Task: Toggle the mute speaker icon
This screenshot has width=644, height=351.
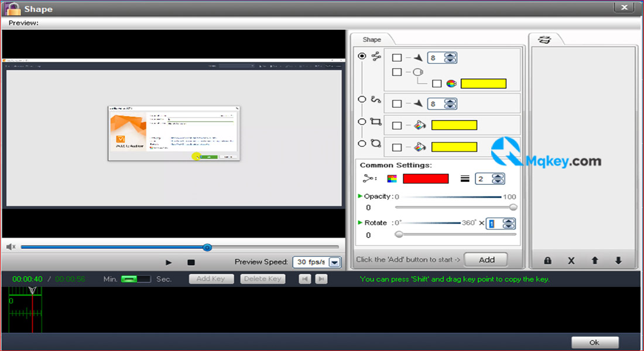Action: point(11,247)
